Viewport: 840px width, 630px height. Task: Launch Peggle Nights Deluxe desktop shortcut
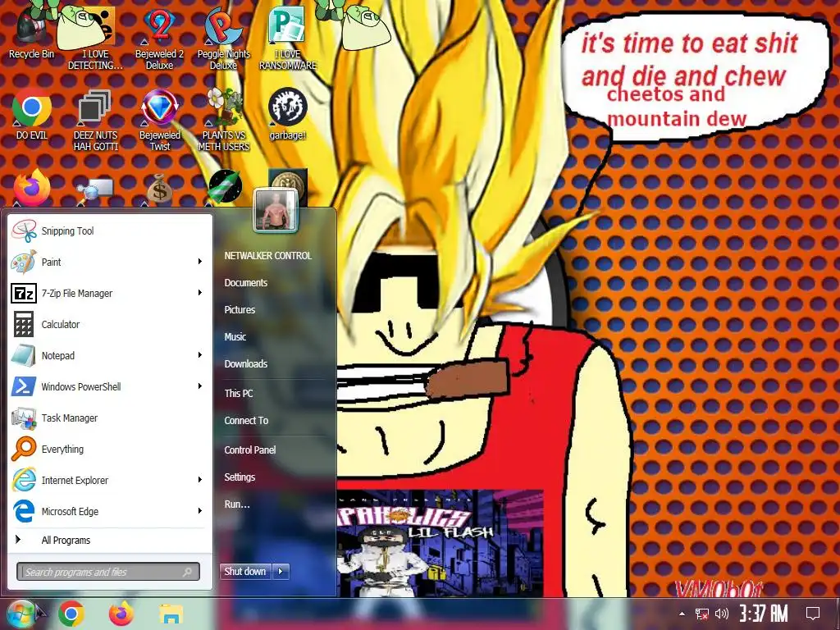[223, 38]
